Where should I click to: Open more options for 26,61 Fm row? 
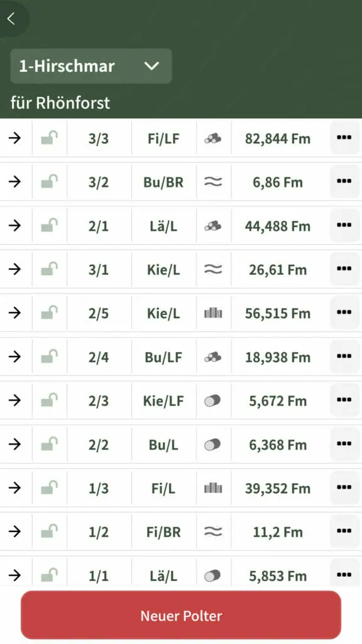point(344,269)
